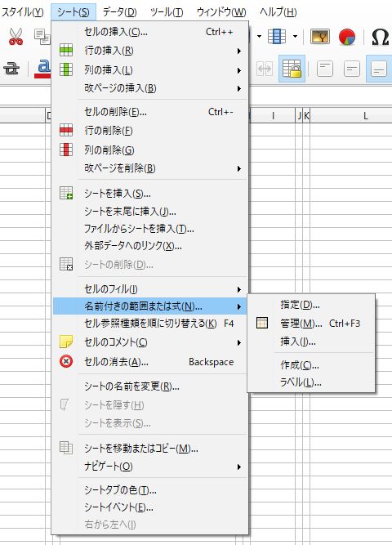Screen dimensions: 392x545
Task: Expand セルのフィル(I) submenu
Action: point(149,289)
